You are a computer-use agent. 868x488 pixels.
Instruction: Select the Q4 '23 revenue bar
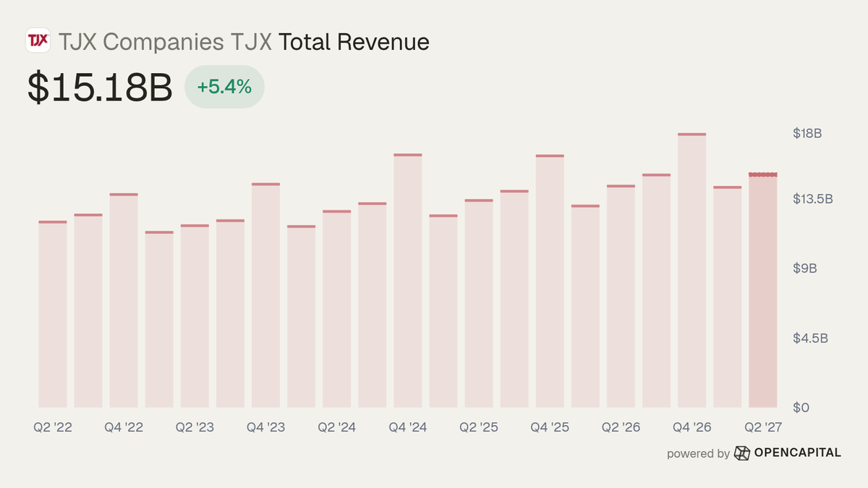(x=265, y=295)
